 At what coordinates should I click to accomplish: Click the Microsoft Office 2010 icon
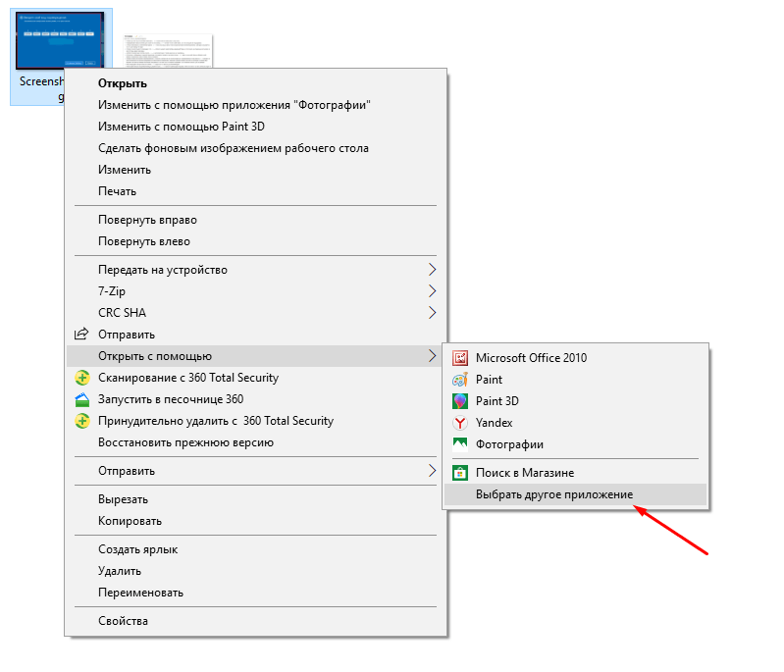pyautogui.click(x=459, y=357)
